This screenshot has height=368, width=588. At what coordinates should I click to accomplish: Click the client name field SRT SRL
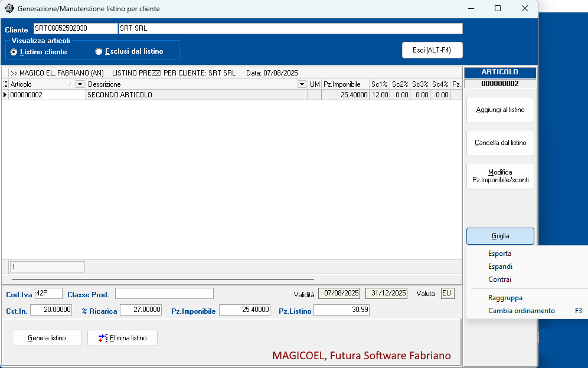click(290, 28)
